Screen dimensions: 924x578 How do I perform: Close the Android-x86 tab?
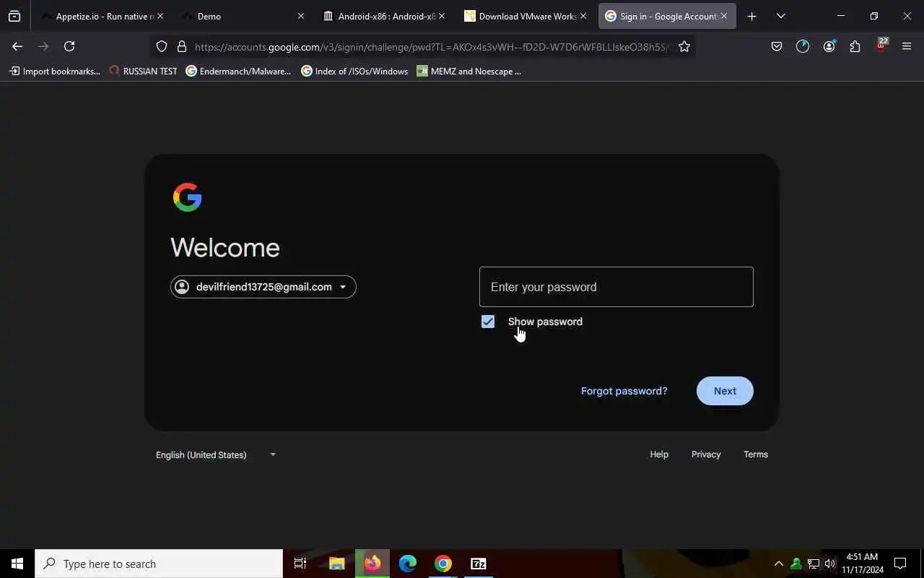pyautogui.click(x=442, y=16)
